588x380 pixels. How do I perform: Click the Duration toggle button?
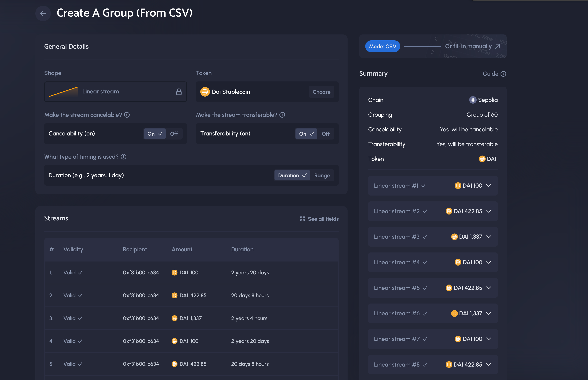click(x=291, y=175)
